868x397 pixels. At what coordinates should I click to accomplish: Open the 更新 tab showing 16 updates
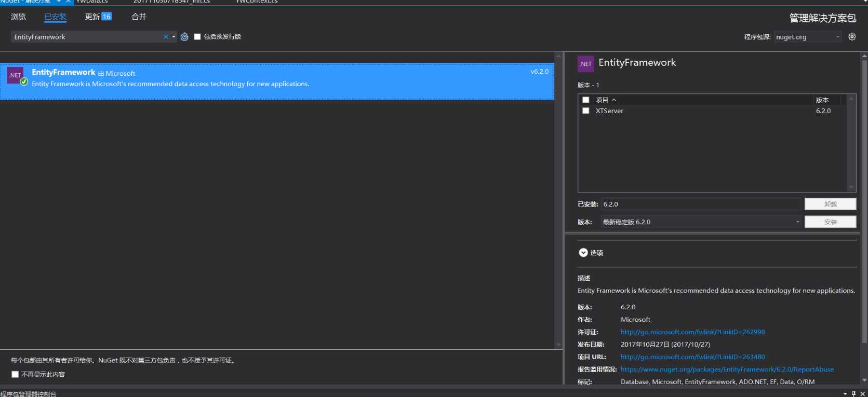coord(98,17)
